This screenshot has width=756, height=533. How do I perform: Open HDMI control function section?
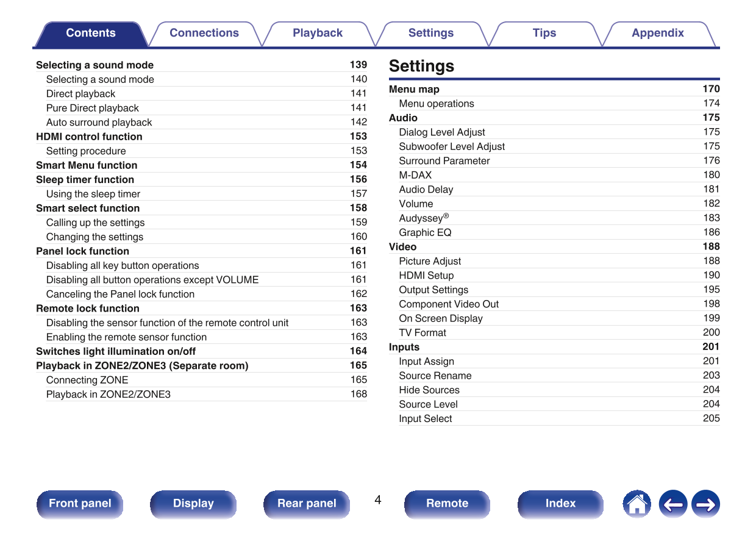[89, 137]
